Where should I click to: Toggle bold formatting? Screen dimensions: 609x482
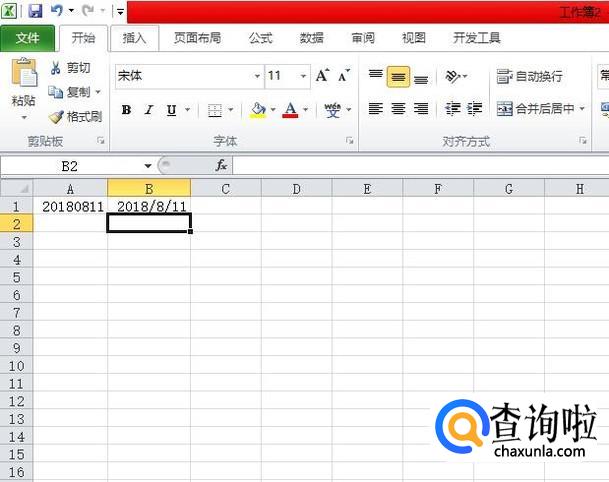coord(126,110)
